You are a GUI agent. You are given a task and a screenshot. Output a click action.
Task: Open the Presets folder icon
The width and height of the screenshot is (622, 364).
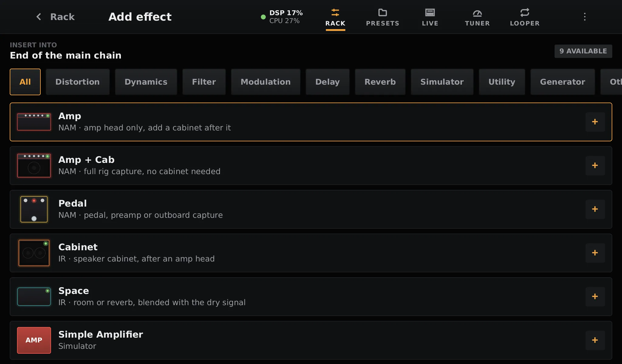pos(383,12)
